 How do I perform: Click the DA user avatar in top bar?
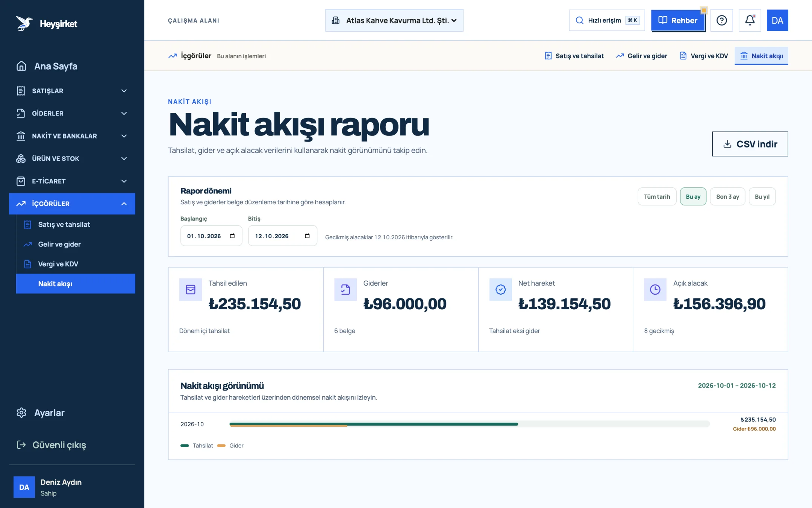coord(777,20)
